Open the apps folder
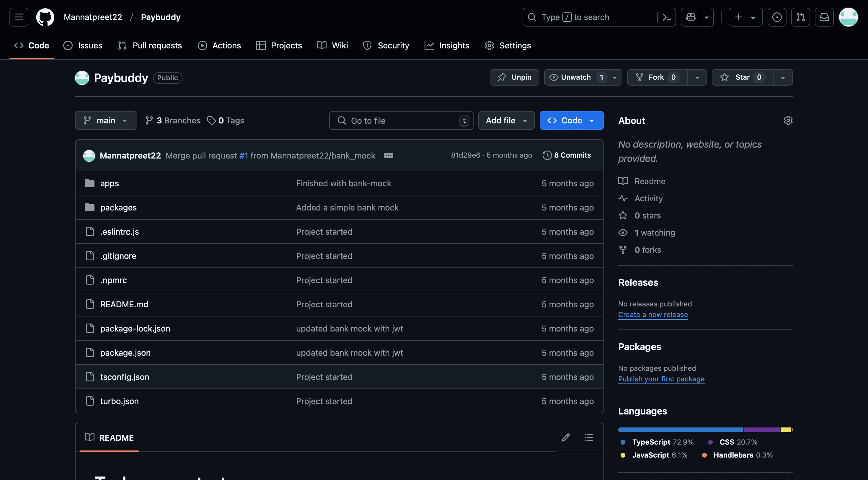This screenshot has height=480, width=868. click(110, 183)
